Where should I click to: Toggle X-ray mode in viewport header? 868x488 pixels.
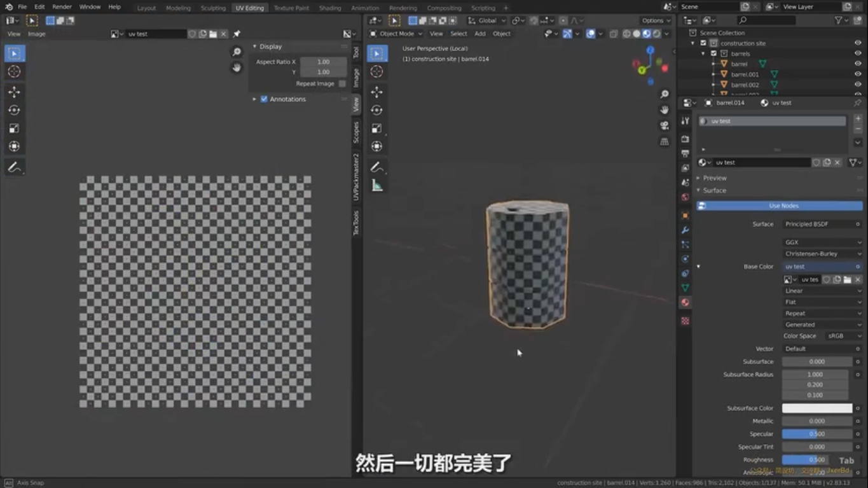pyautogui.click(x=614, y=34)
